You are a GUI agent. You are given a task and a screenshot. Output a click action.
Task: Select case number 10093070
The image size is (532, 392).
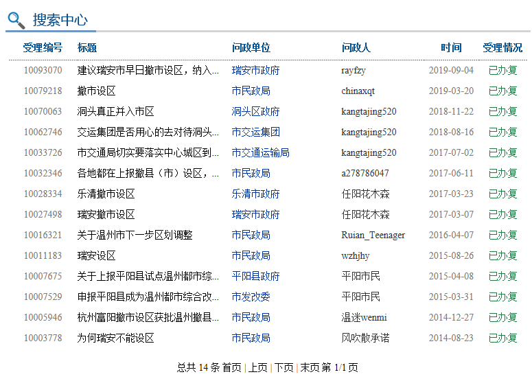[43, 71]
